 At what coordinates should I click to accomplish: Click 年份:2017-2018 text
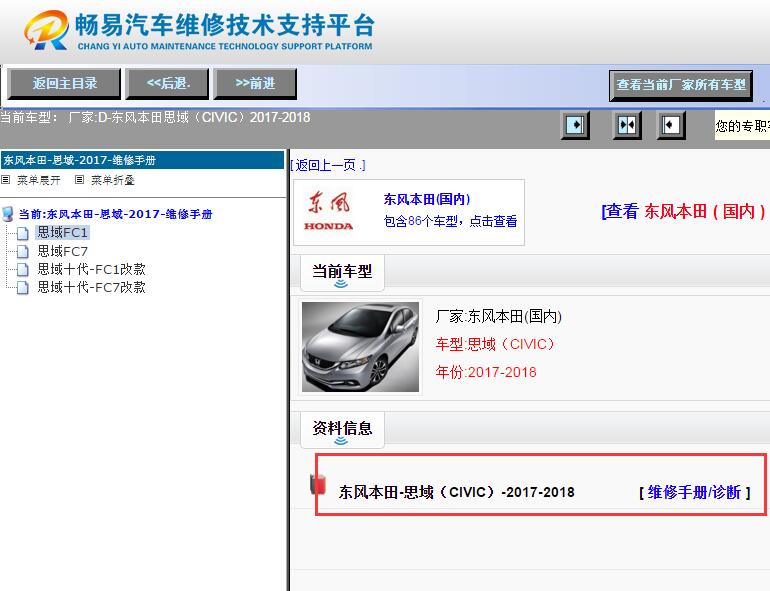(486, 372)
